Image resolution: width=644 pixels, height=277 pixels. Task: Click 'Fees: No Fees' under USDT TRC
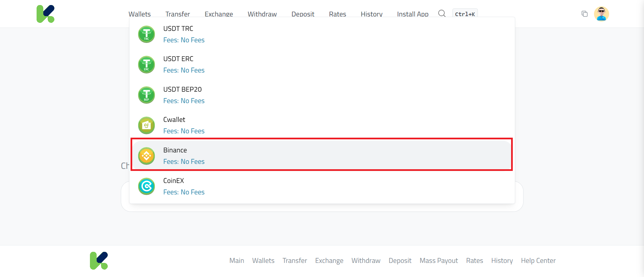(x=184, y=40)
